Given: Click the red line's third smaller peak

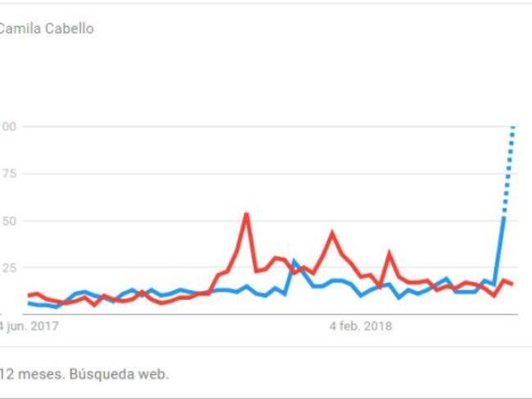Looking at the screenshot, I should (390, 253).
